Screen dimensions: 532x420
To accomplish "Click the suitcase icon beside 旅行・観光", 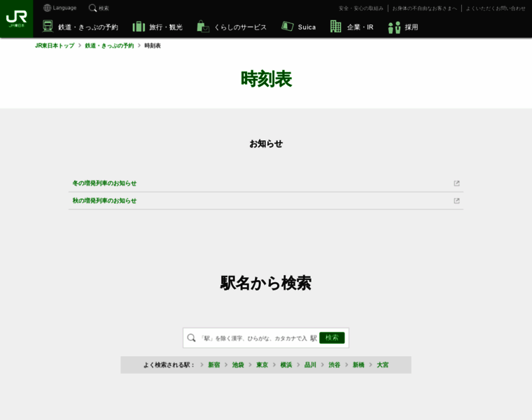I will tap(139, 27).
